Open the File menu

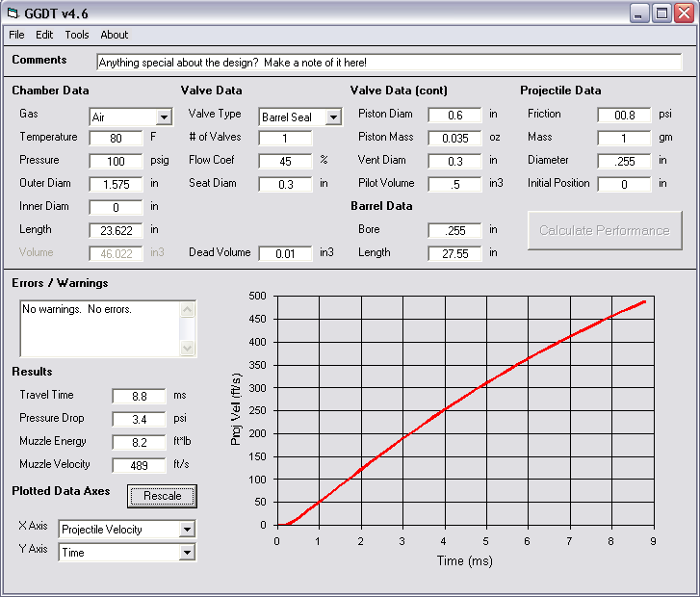pos(16,35)
